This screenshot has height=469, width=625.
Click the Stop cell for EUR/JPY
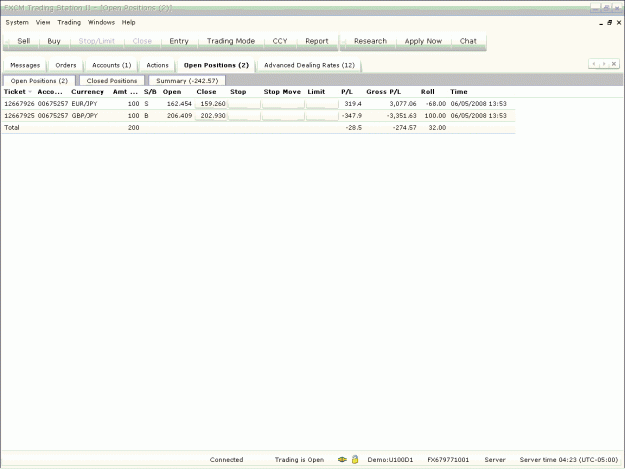(x=244, y=104)
